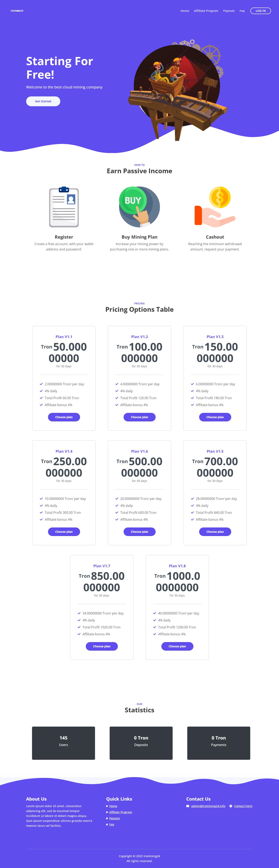Viewport: 279px width, 868px height.
Task: Open Faq in the header navigation
Action: pos(242,11)
